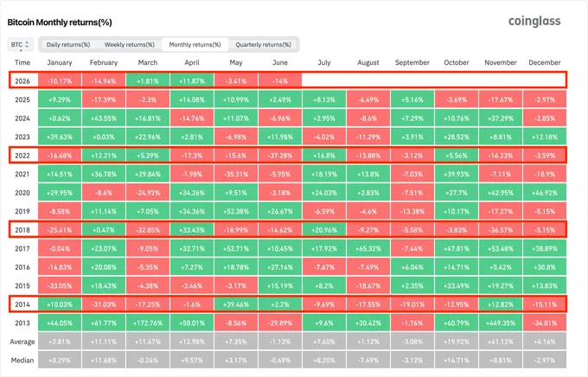The width and height of the screenshot is (588, 377).
Task: Click the July column header
Action: tap(324, 62)
